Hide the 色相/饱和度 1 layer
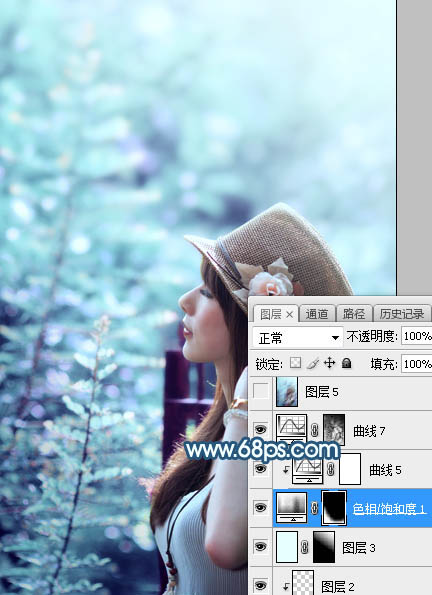Screen dimensions: 432x595 click(x=260, y=507)
